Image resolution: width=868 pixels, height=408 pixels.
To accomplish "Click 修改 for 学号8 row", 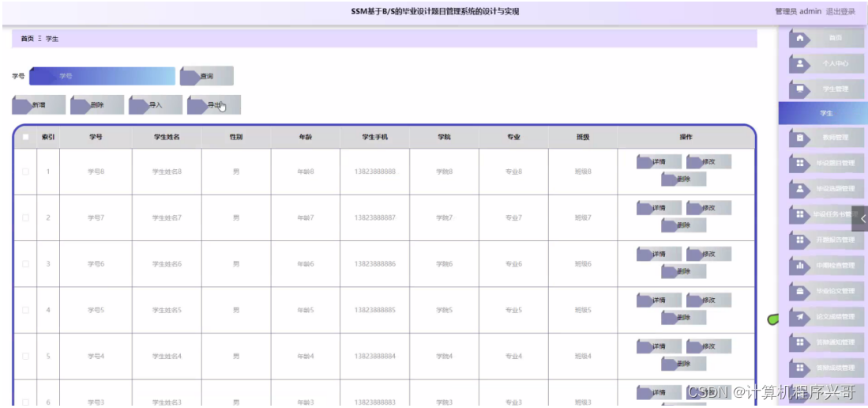I will click(708, 162).
